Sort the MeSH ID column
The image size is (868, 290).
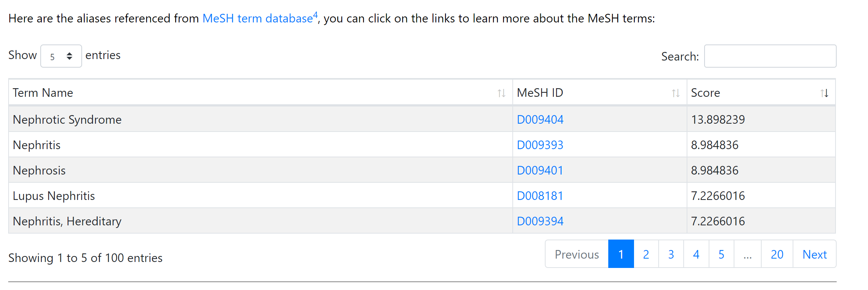coord(675,93)
